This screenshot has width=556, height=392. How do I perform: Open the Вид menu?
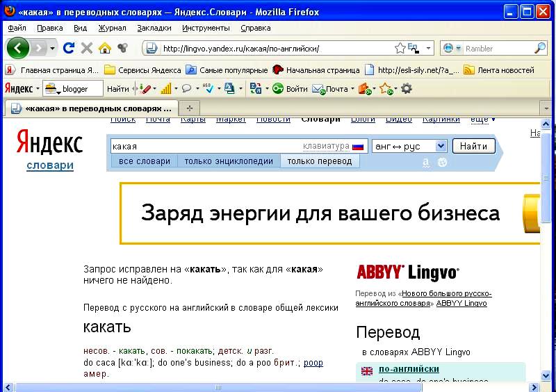80,28
